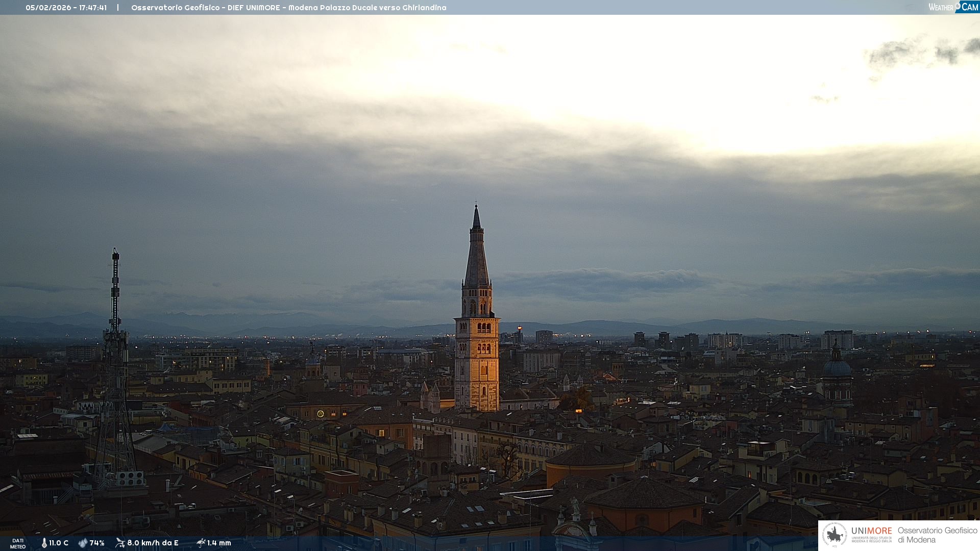This screenshot has width=980, height=551.
Task: Click the 1.4 mm rainfall value
Action: tap(219, 543)
